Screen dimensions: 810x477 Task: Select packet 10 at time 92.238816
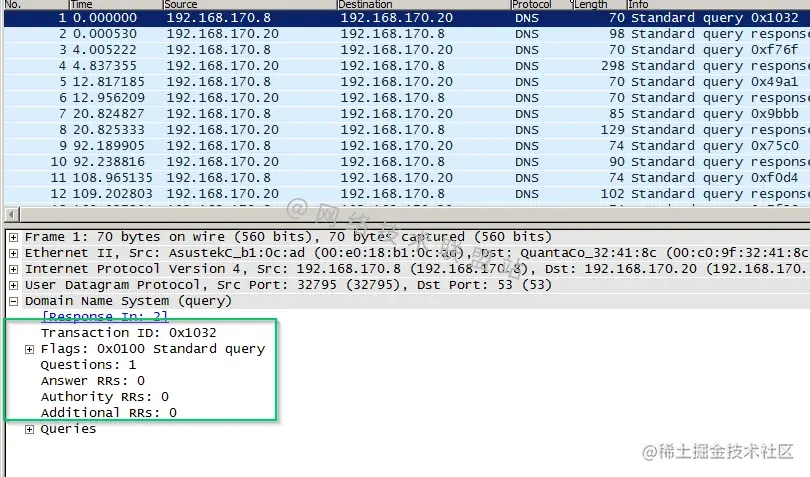pyautogui.click(x=407, y=162)
